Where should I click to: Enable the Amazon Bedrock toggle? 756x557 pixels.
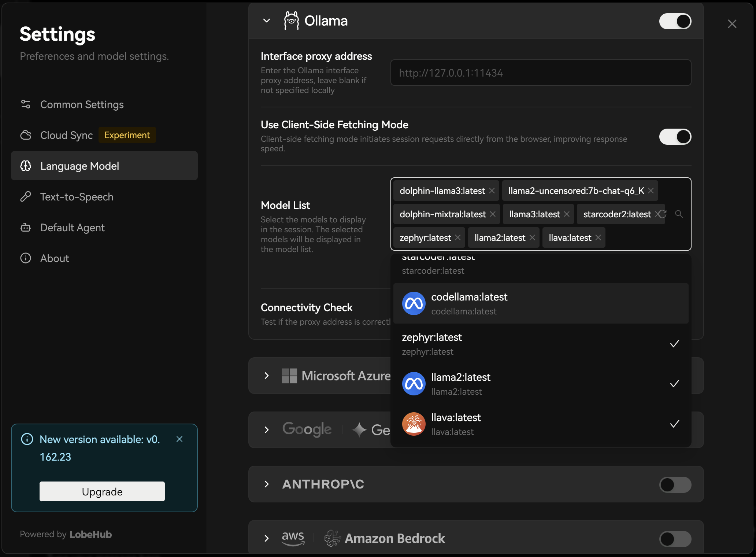click(x=675, y=539)
